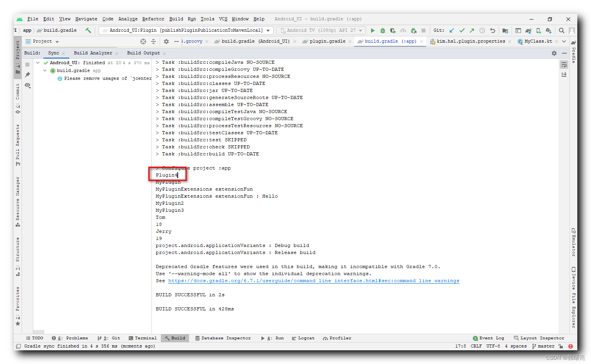
Task: Start debugging with the bug icon
Action: pos(383,30)
